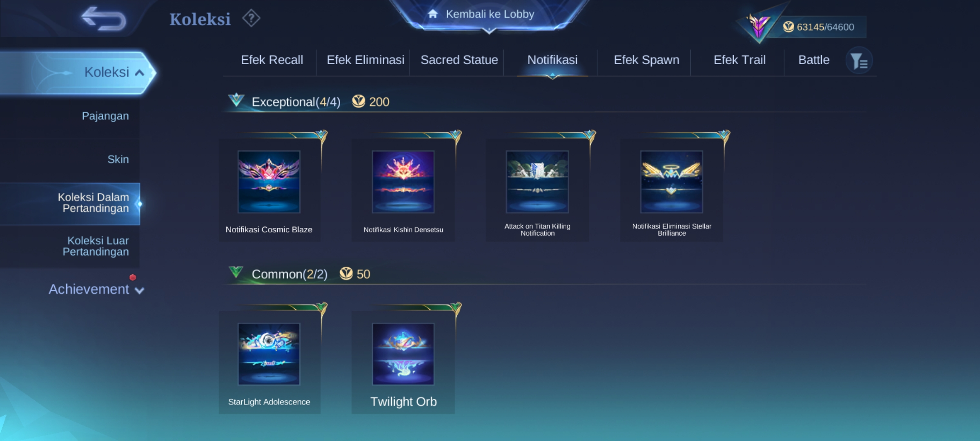Open the Efek Trail tab
The height and width of the screenshot is (441, 980).
click(739, 60)
